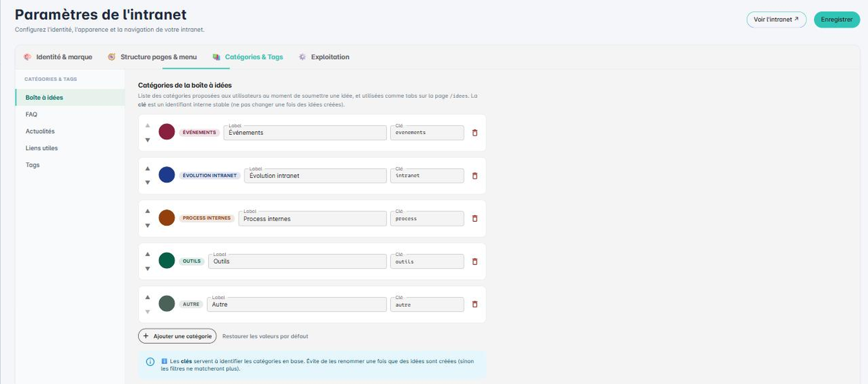Viewport: 868px width, 384px height.
Task: Open the blue Évolution intranet color swatch
Action: [x=167, y=175]
